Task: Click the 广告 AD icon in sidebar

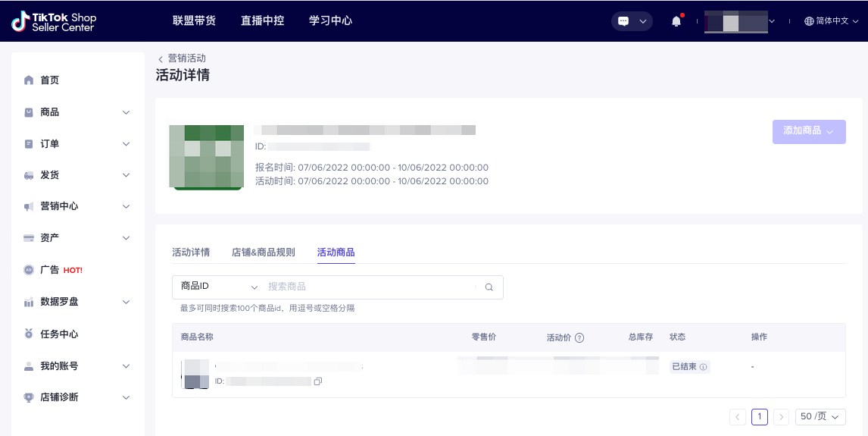Action: [29, 270]
